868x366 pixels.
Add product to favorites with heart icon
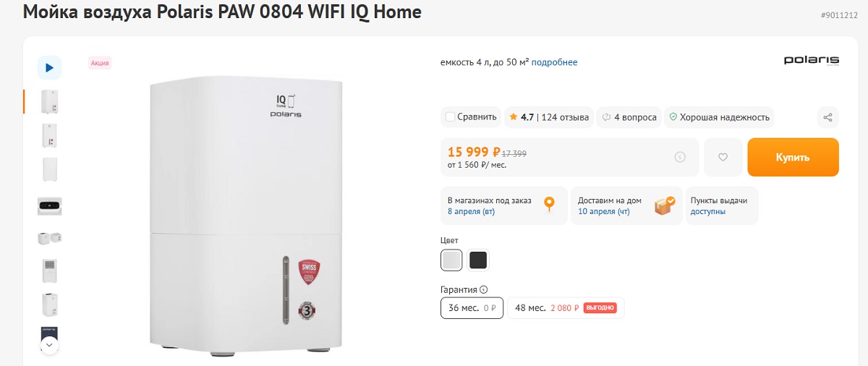point(723,157)
